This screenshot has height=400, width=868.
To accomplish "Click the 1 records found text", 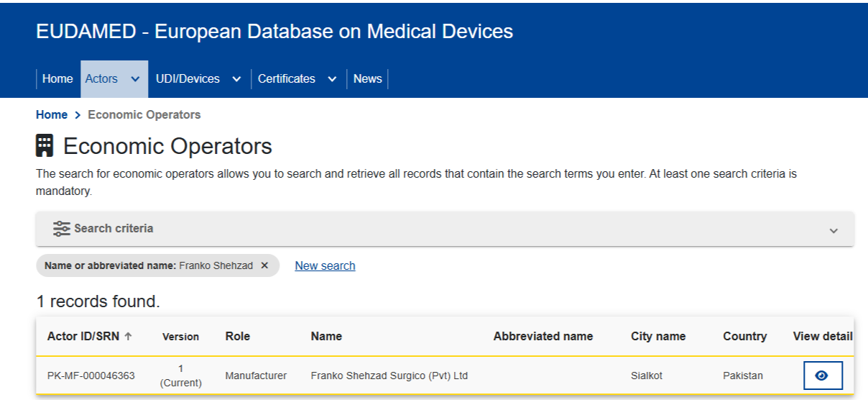I will coord(98,301).
